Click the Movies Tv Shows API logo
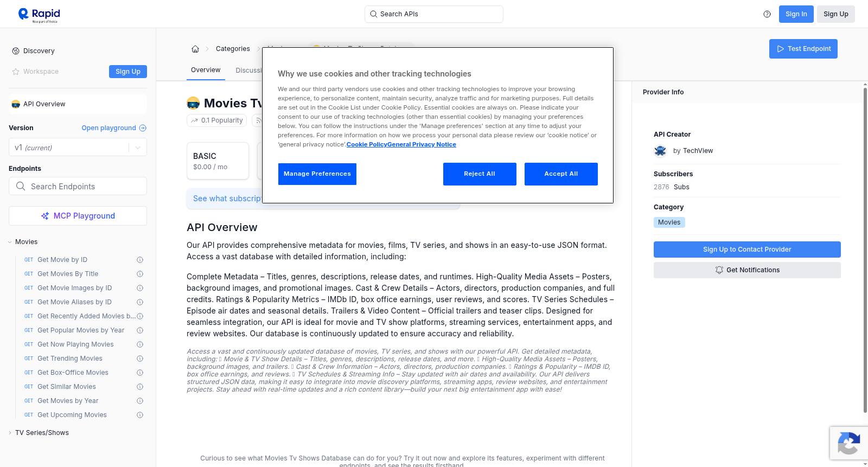The image size is (868, 467). 193,103
